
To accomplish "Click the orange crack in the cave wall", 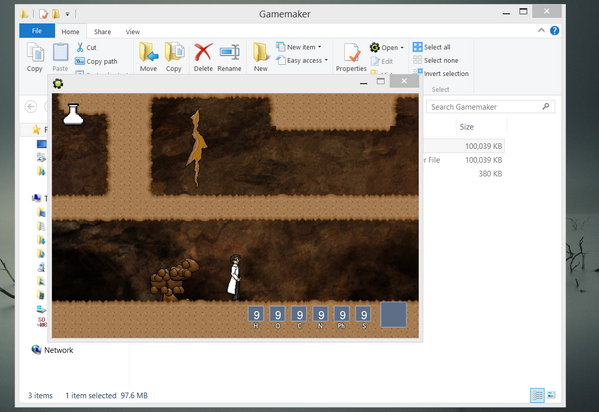I will pos(197,148).
